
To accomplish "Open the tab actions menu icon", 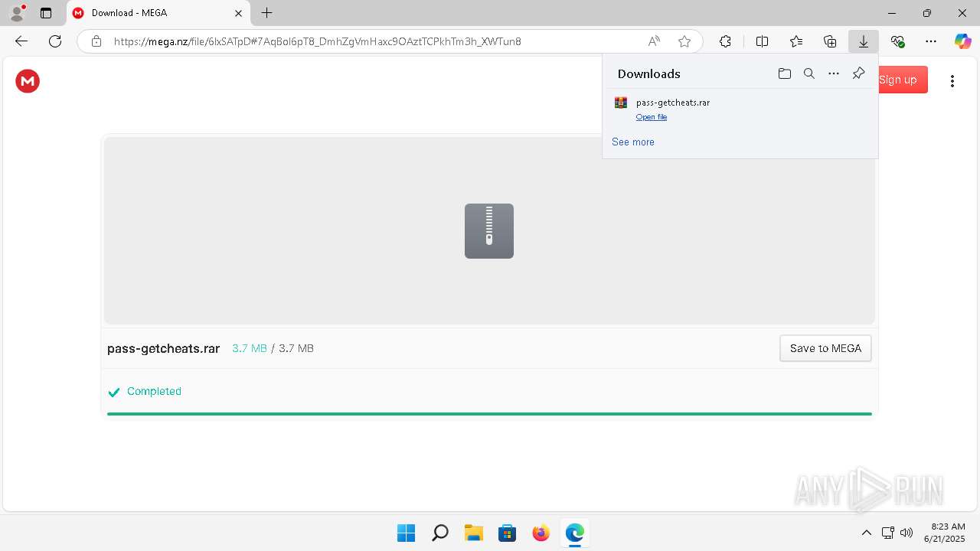I will coord(46,13).
